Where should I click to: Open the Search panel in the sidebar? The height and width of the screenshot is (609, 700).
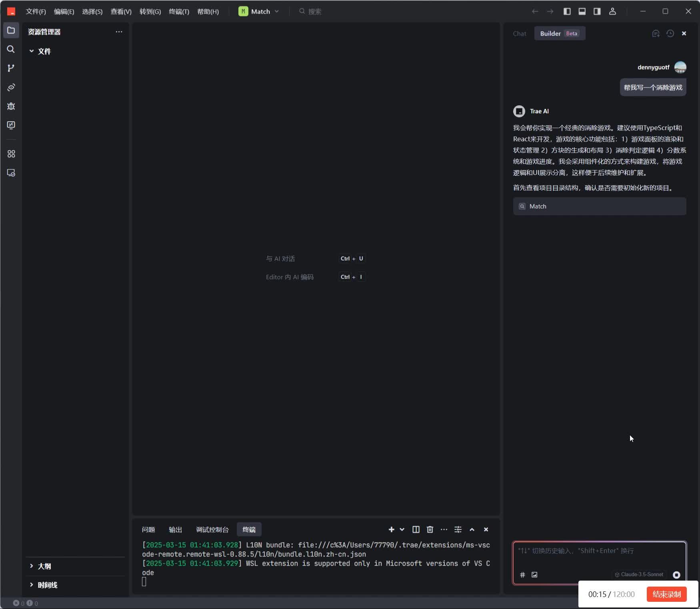tap(11, 49)
